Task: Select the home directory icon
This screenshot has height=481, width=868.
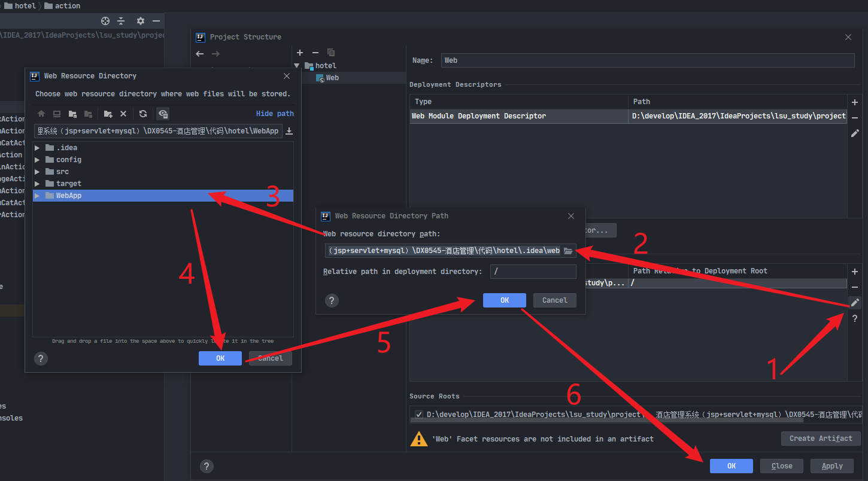Action: point(41,114)
